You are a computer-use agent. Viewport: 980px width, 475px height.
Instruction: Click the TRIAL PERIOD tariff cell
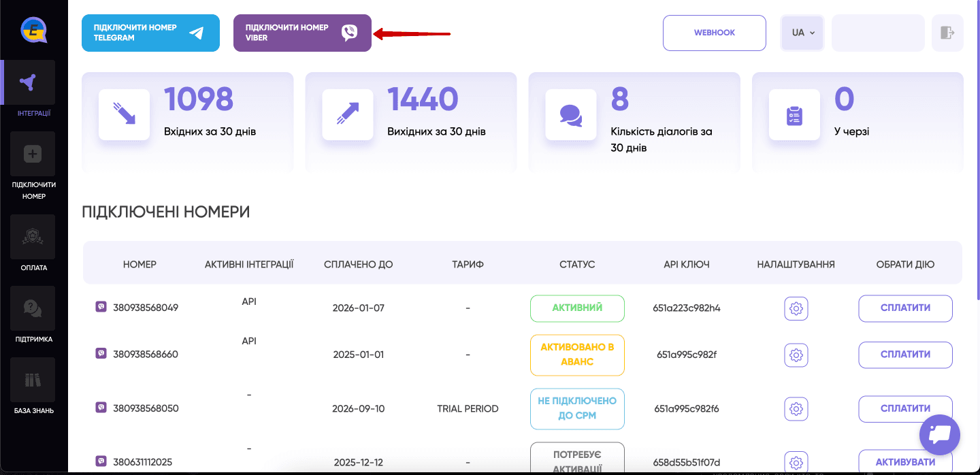pyautogui.click(x=468, y=409)
